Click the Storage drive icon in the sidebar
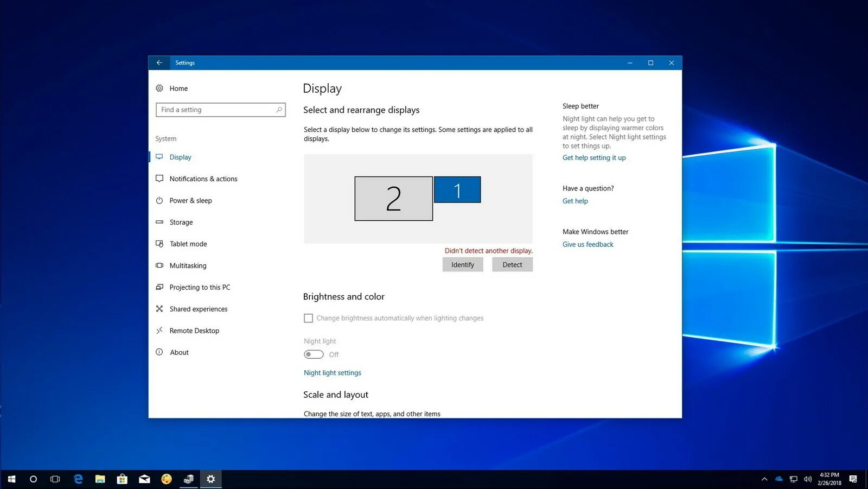This screenshot has height=489, width=868. (159, 222)
